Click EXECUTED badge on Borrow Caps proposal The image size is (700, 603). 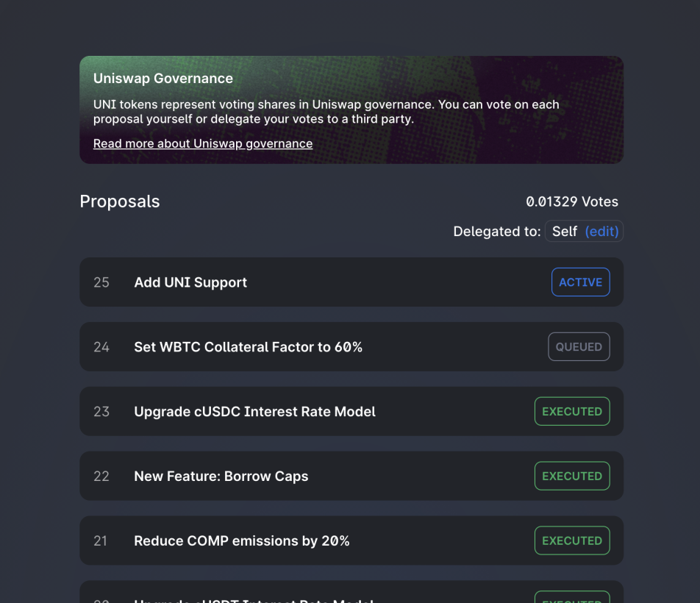[x=572, y=477]
